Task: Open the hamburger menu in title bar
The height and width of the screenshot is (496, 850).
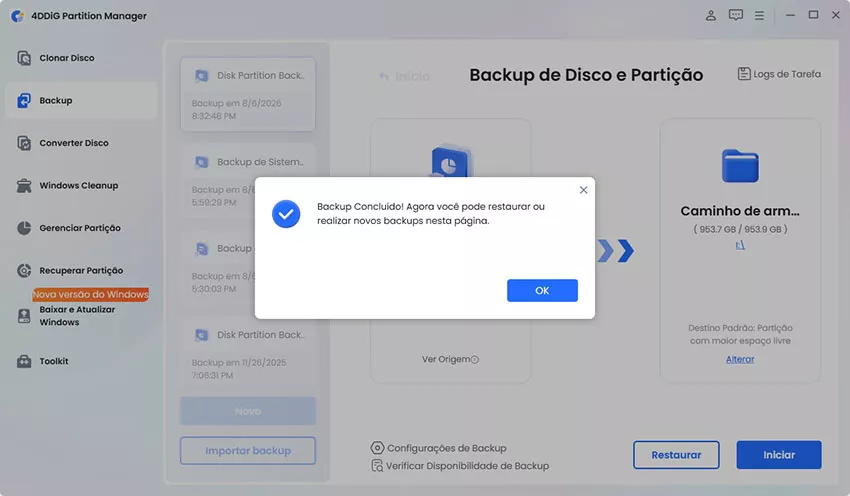Action: pos(759,16)
